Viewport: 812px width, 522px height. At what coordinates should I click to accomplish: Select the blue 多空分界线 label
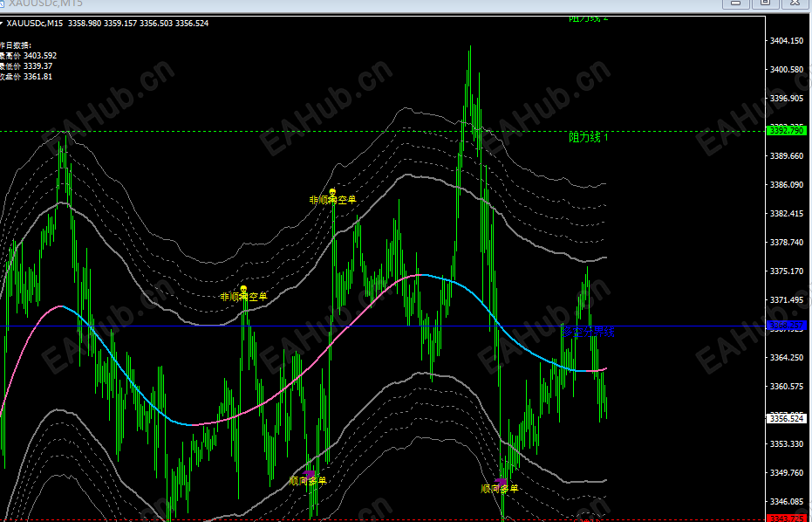click(x=588, y=333)
